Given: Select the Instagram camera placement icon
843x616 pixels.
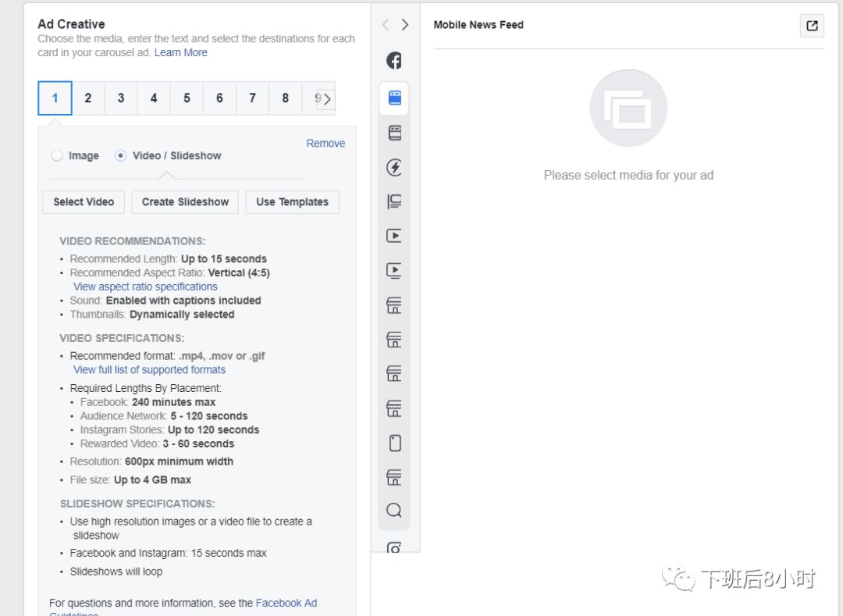Looking at the screenshot, I should (394, 547).
